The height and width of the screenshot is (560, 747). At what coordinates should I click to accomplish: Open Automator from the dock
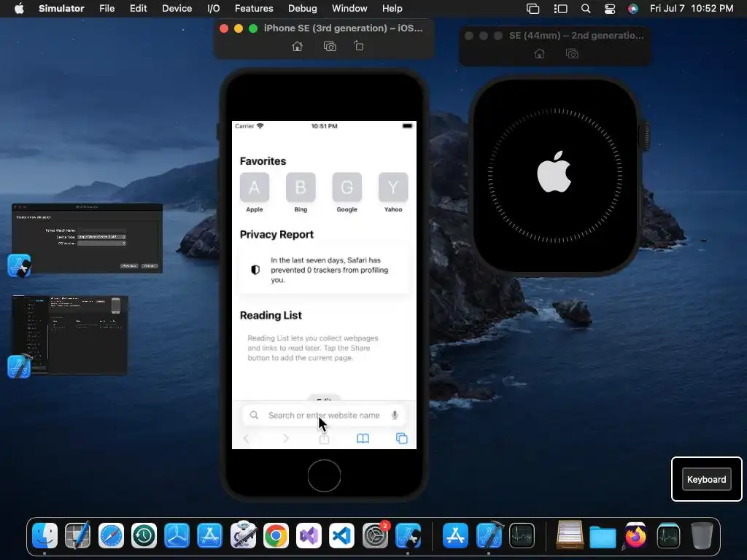click(243, 534)
